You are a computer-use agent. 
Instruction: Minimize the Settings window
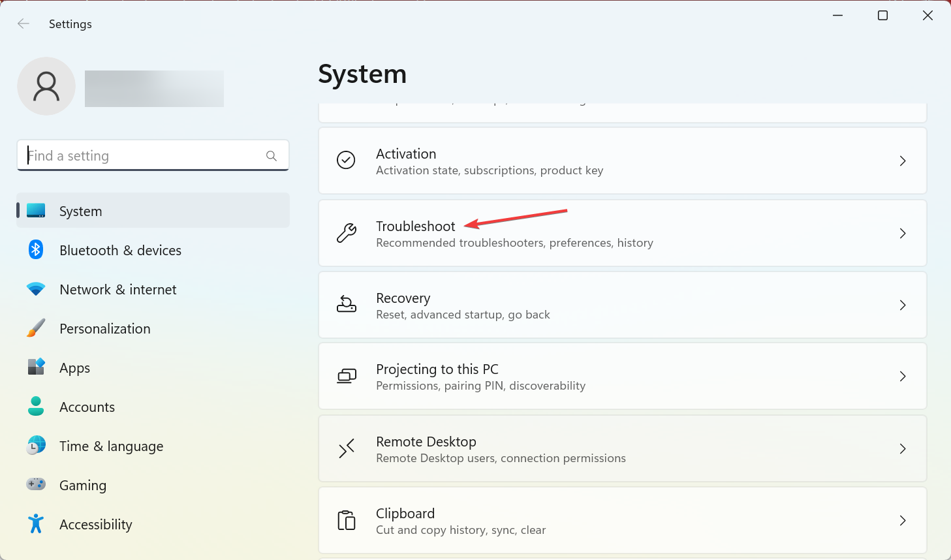tap(838, 16)
